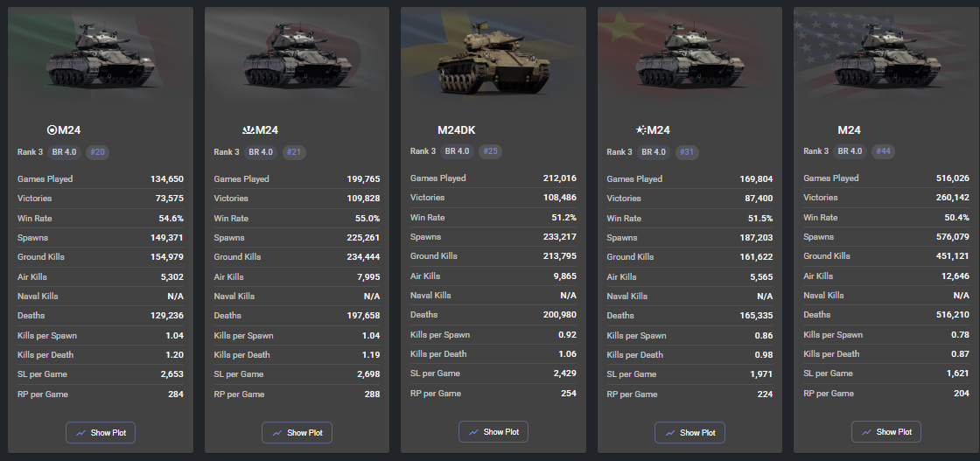Click the M24DK vehicle title

coord(456,130)
